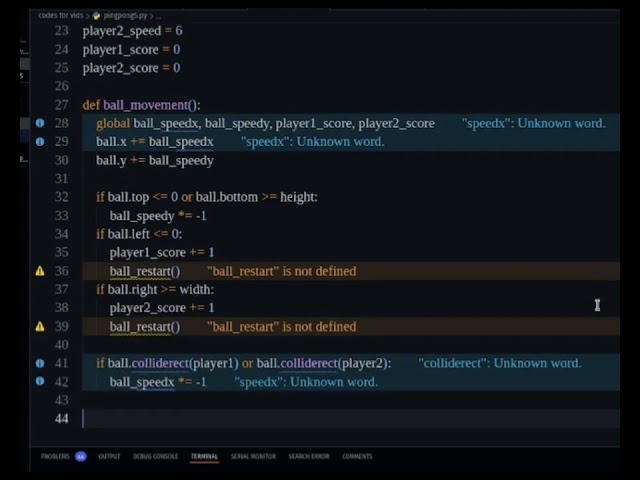
Task: Click 'if ball.left <= 0:' line
Action: pos(139,234)
